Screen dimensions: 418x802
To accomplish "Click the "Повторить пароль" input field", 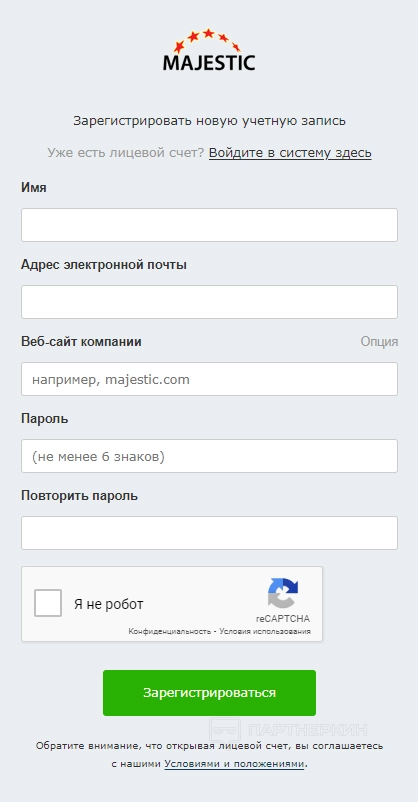I will click(x=209, y=533).
